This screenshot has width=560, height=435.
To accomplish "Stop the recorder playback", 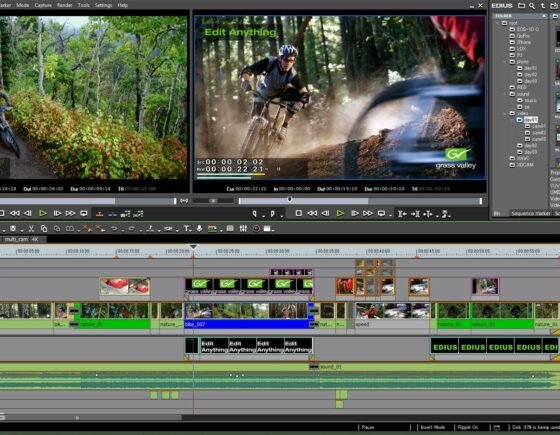I will pyautogui.click(x=299, y=213).
